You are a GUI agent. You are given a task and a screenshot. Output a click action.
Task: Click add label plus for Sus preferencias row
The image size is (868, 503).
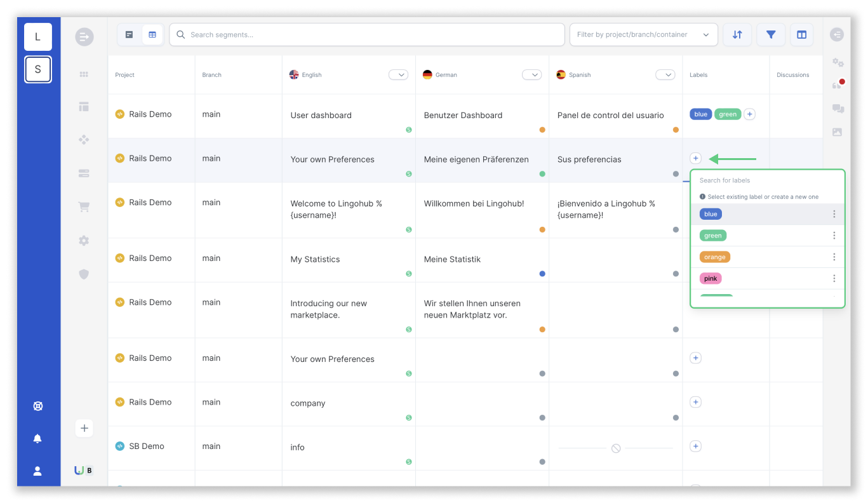(x=695, y=158)
